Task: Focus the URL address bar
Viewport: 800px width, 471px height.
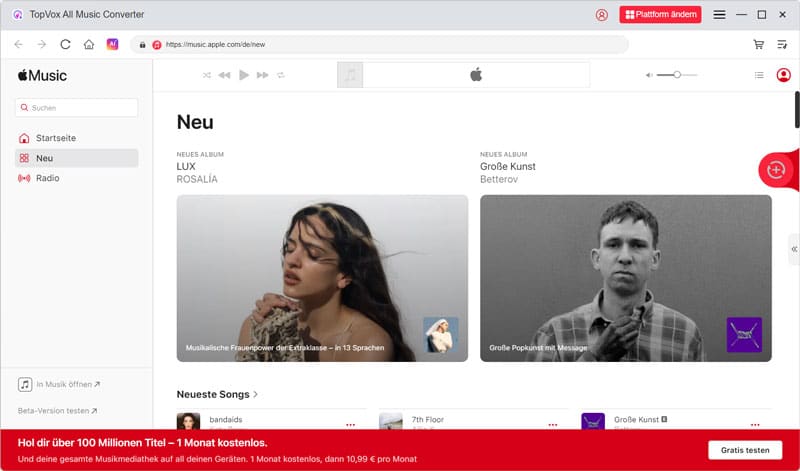Action: click(379, 44)
